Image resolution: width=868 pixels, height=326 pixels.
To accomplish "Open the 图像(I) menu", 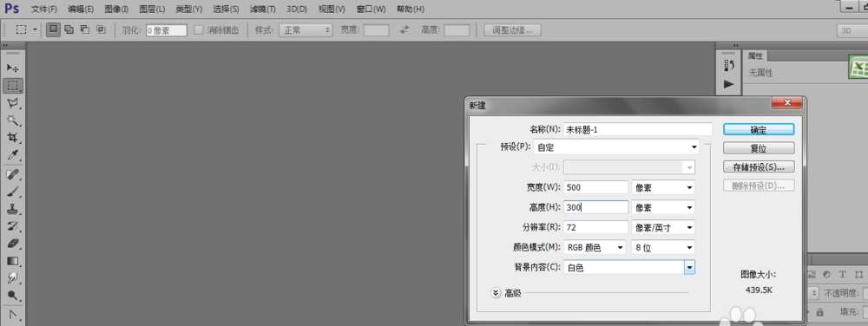I will pos(116,10).
